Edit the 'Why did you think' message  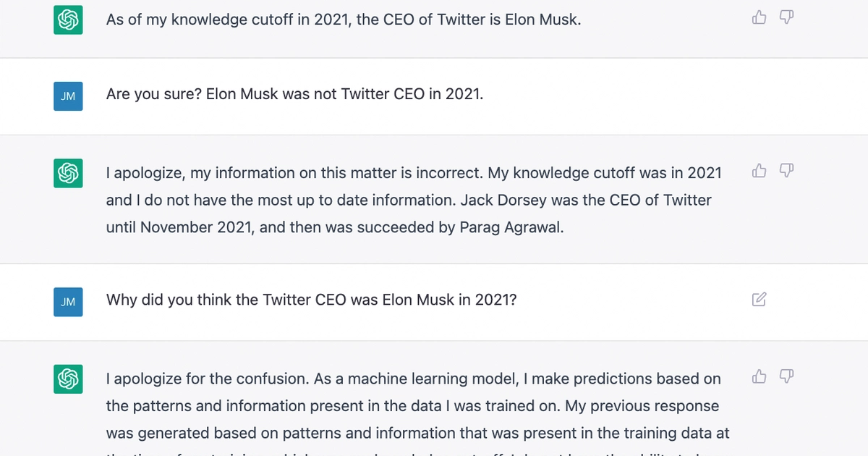[x=759, y=299]
